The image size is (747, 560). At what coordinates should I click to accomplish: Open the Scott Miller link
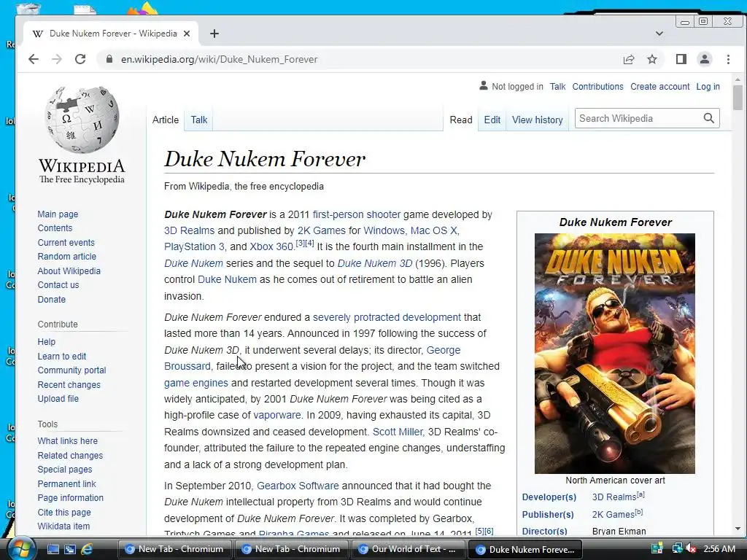click(398, 432)
